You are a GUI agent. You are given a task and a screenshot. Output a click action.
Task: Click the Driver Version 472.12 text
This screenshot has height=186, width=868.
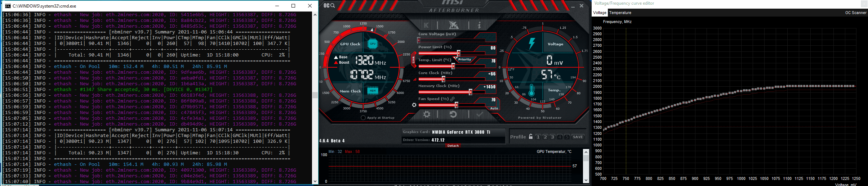point(438,140)
